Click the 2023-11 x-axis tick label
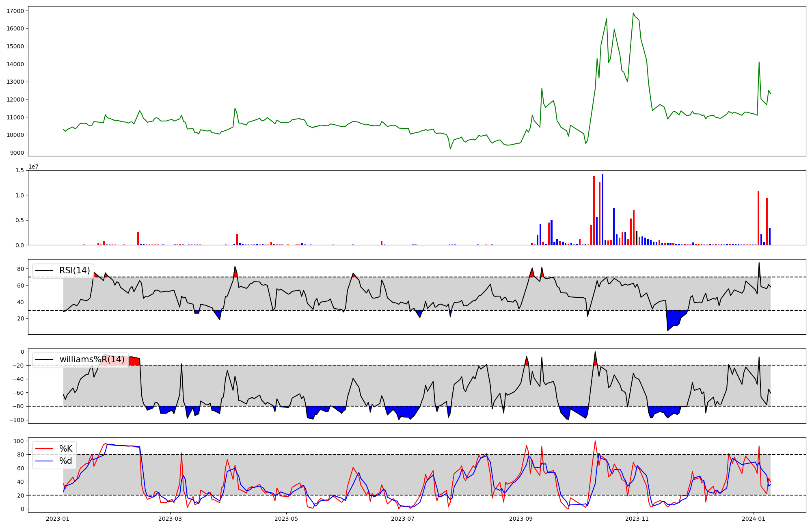 pos(637,518)
